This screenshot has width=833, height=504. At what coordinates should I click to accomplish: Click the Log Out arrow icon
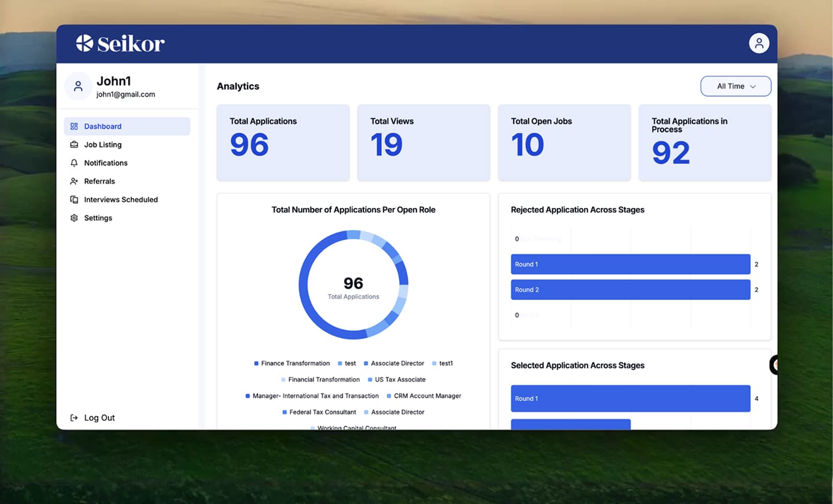(x=74, y=418)
